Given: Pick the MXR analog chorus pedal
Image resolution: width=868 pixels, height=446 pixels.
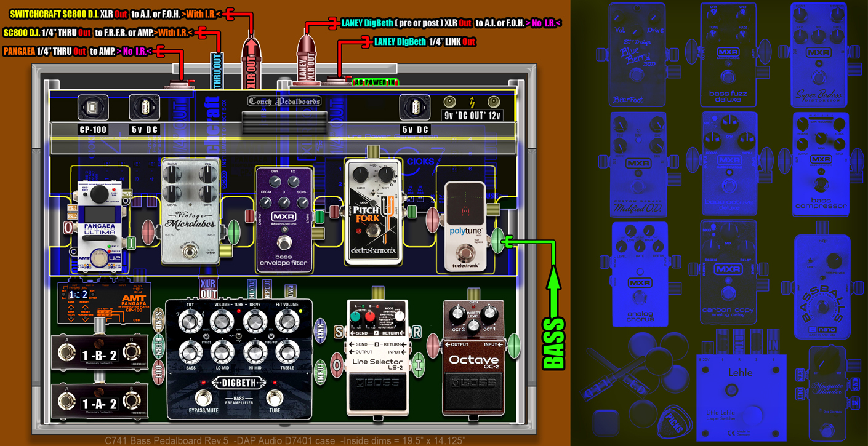Looking at the screenshot, I should [639, 274].
